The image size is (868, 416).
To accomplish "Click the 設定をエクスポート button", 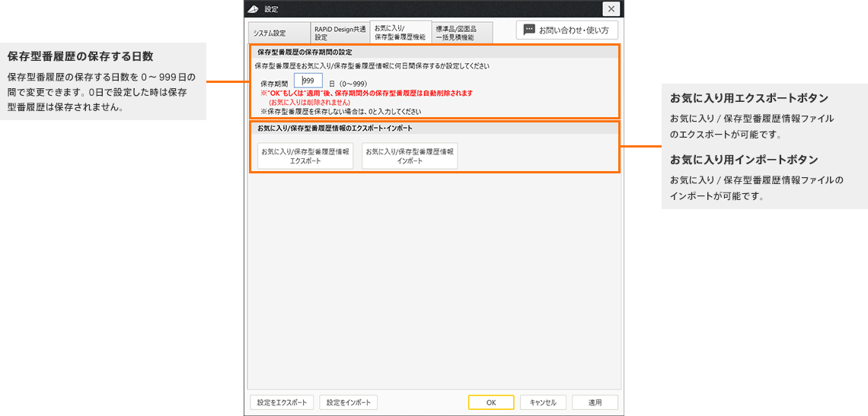I will click(x=282, y=402).
